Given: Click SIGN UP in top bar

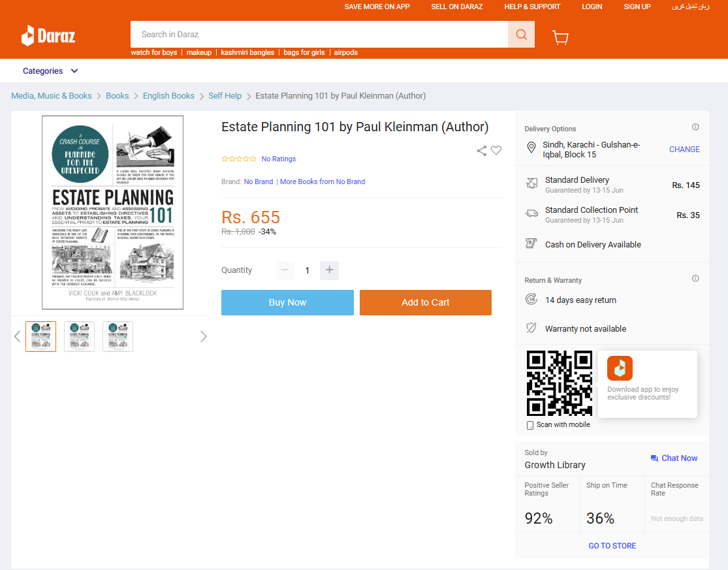Looking at the screenshot, I should click(x=637, y=7).
